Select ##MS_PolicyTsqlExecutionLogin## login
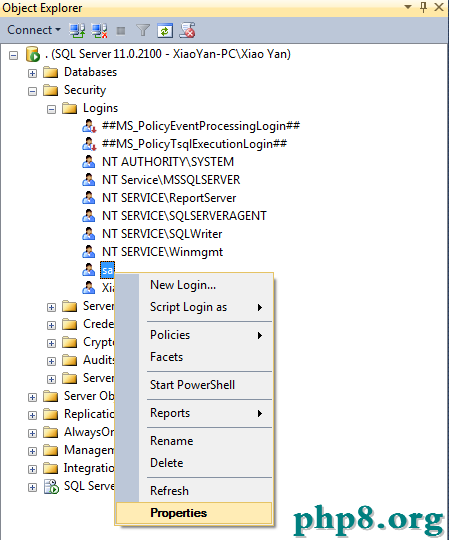Image resolution: width=449 pixels, height=540 pixels. pyautogui.click(x=194, y=144)
